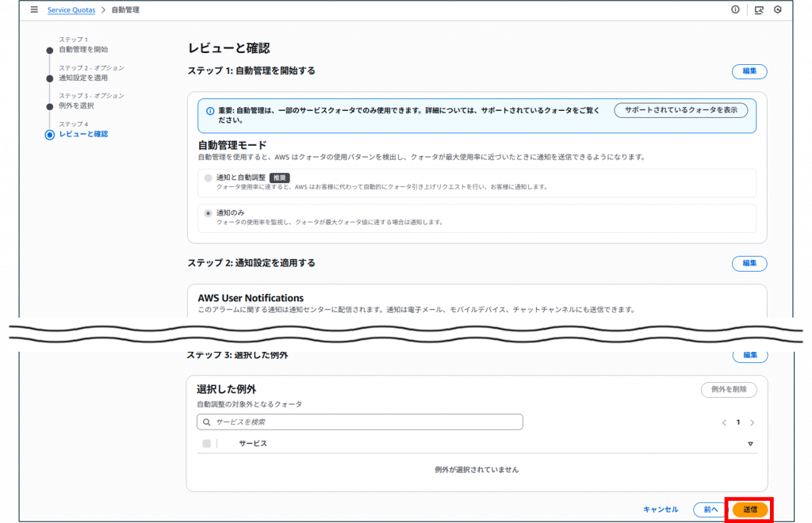Click the blue info icon in alert banner
Image resolution: width=812 pixels, height=523 pixels.
pos(209,112)
